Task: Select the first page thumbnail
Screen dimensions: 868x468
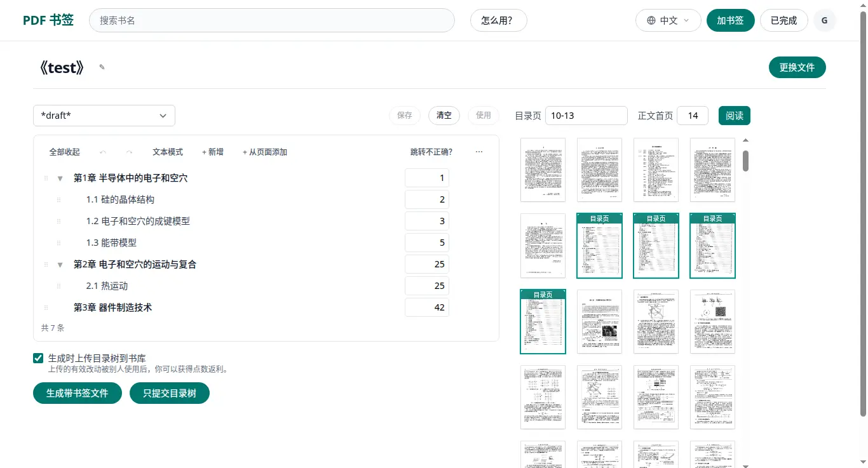Action: [x=543, y=170]
